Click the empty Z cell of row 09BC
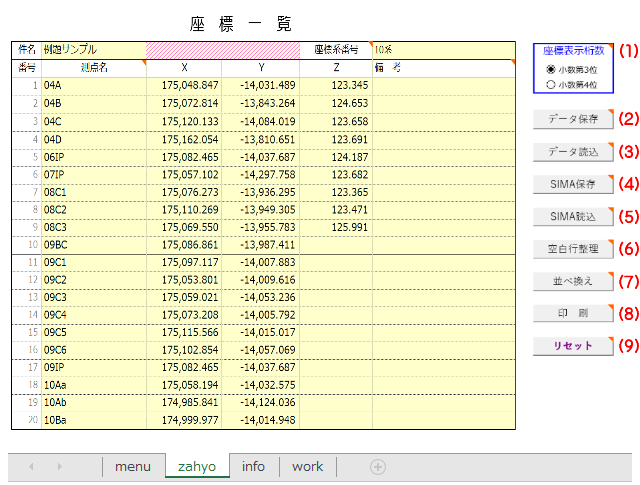The height and width of the screenshot is (485, 640). click(x=336, y=245)
